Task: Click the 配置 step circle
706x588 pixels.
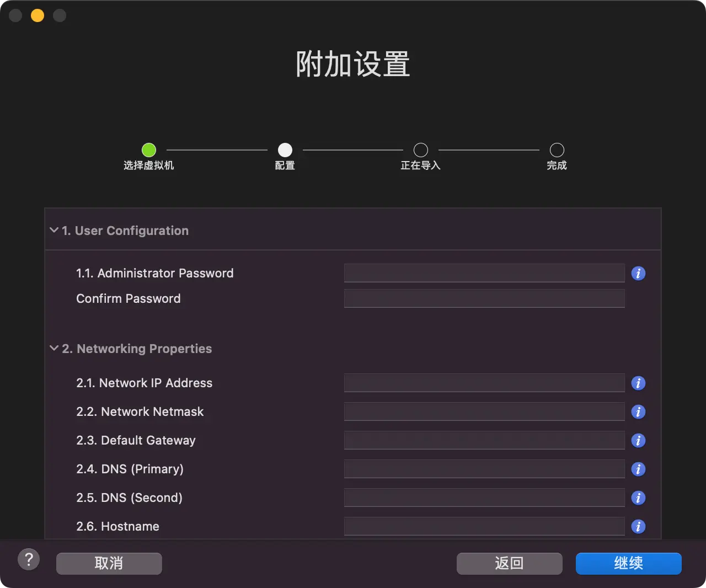Action: point(285,149)
